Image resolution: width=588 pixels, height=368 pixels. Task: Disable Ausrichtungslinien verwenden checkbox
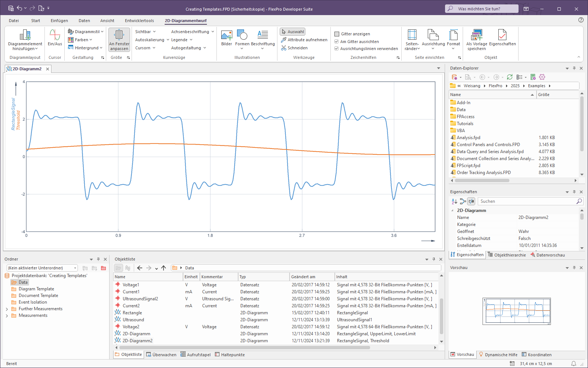point(337,49)
